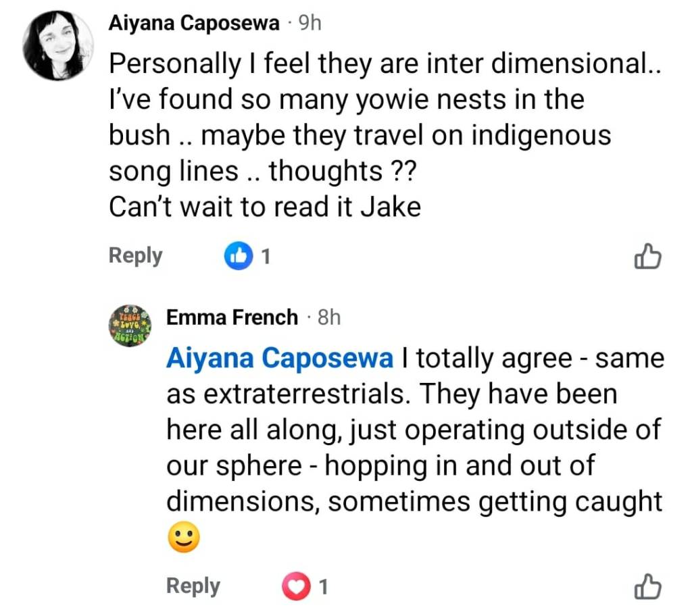Reply to Emma French's comment
The height and width of the screenshot is (616, 692).
pos(193,586)
